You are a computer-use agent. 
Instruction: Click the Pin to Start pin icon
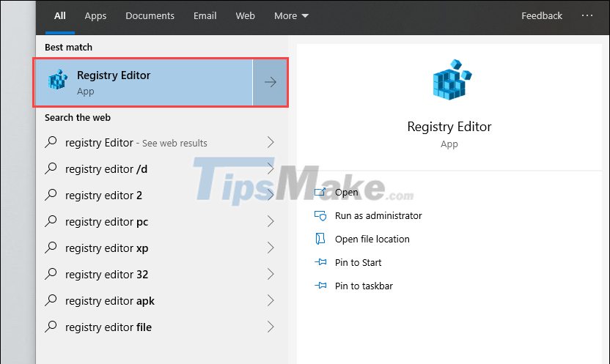pyautogui.click(x=320, y=262)
